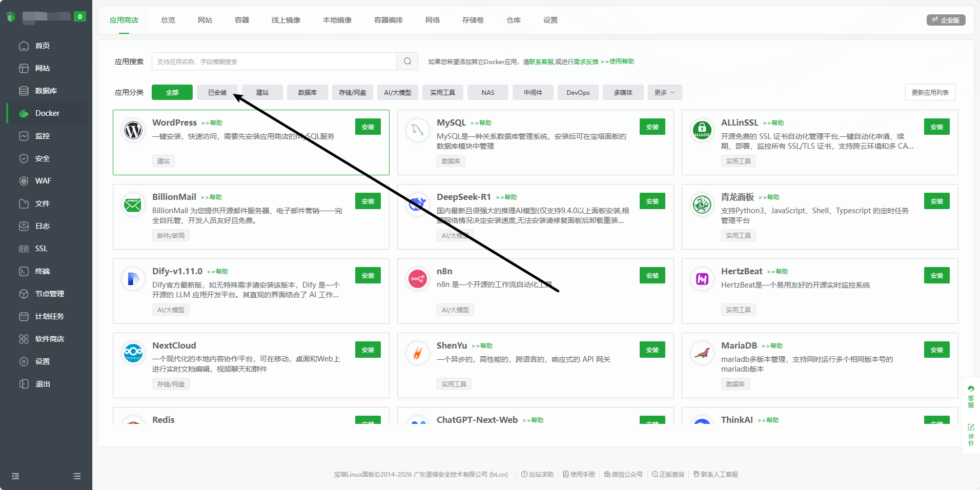Screen dimensions: 980x490
Task: Open the 评价 feedback widget
Action: pos(971,435)
